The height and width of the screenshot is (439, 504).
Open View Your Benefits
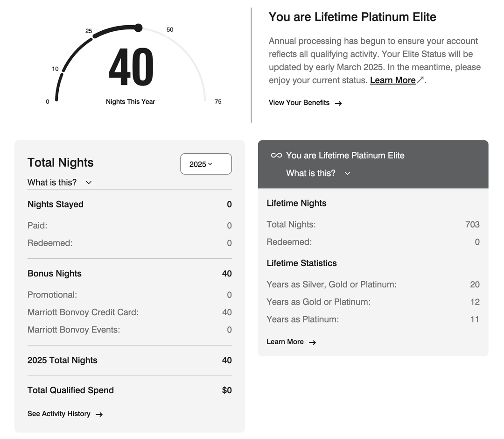pos(299,103)
